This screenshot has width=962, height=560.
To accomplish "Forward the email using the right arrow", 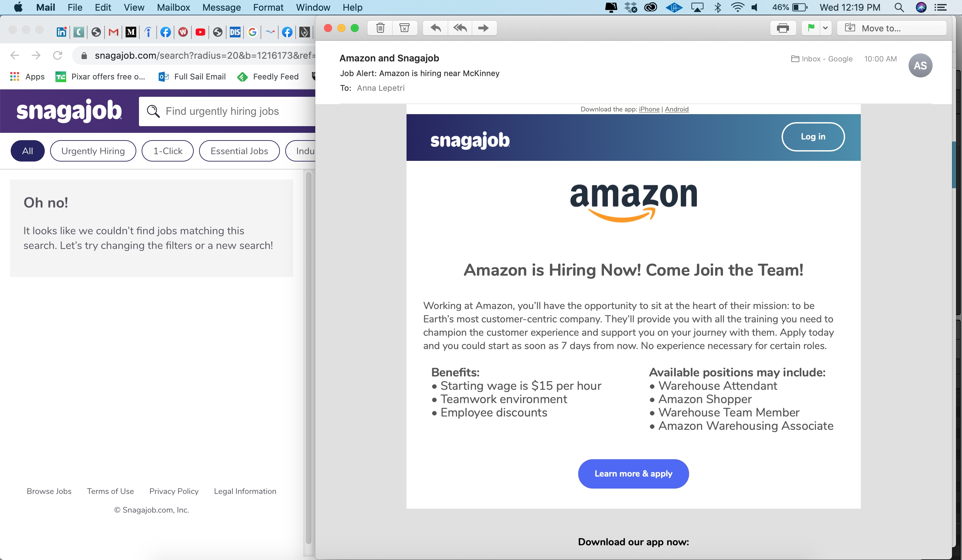I will tap(484, 28).
